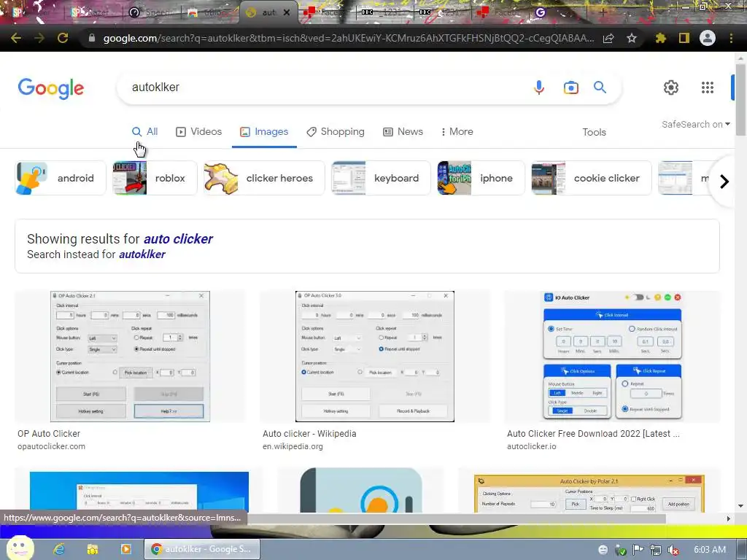Open the SafeSearch on dropdown
This screenshot has width=747, height=560.
[x=695, y=124]
